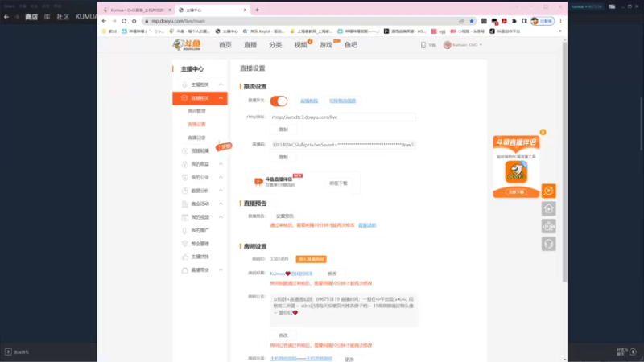Viewport: 644px width, 362px height.
Task: Click back arrow in Steam window
Action: (x=6, y=17)
